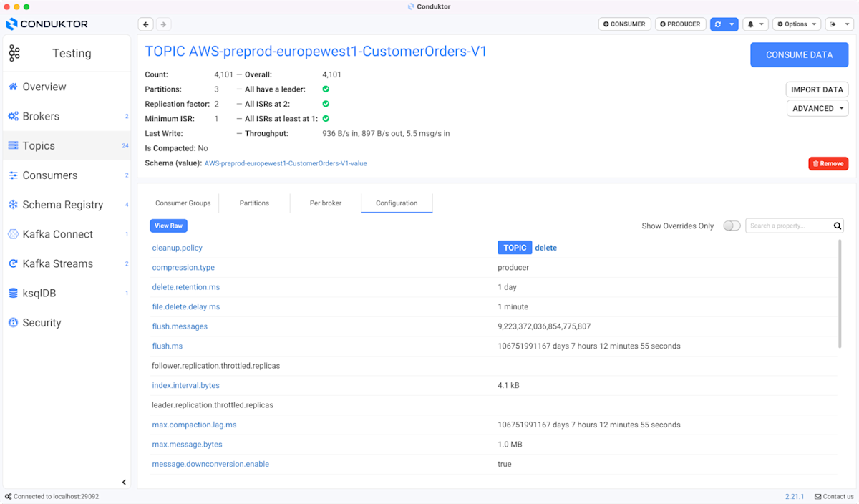Collapse the sidebar with the chevron
The width and height of the screenshot is (859, 504).
click(x=123, y=482)
